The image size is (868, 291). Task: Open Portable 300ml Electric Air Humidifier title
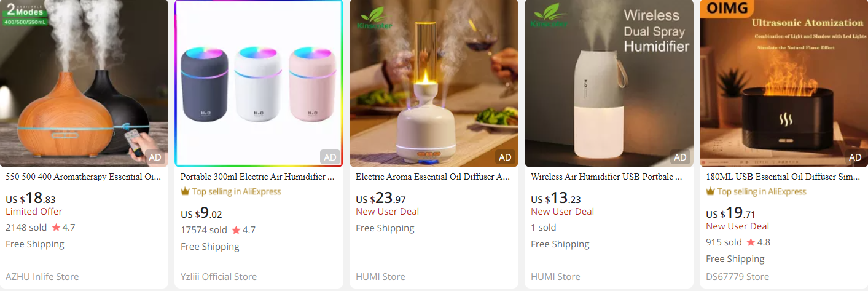(x=259, y=177)
